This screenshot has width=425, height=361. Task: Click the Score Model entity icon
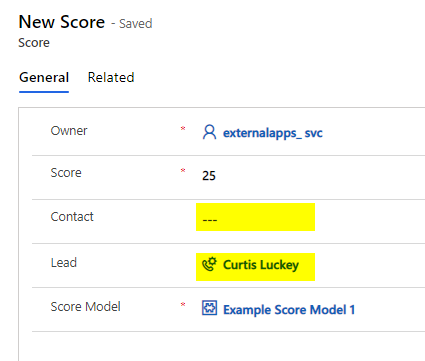click(x=209, y=308)
